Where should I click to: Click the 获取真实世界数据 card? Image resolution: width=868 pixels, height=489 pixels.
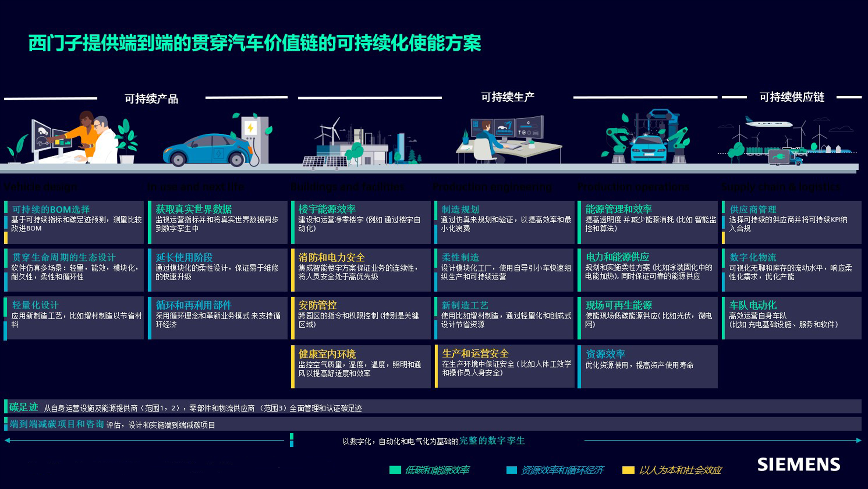point(218,222)
